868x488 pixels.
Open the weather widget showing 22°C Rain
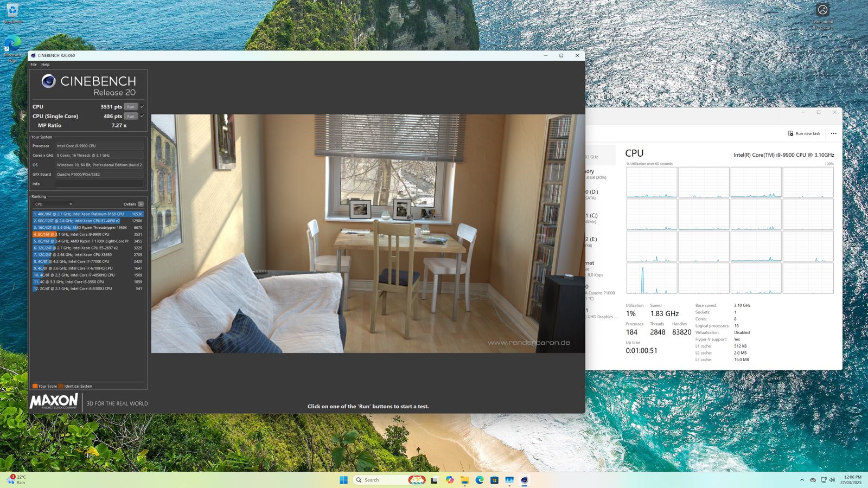click(x=17, y=480)
